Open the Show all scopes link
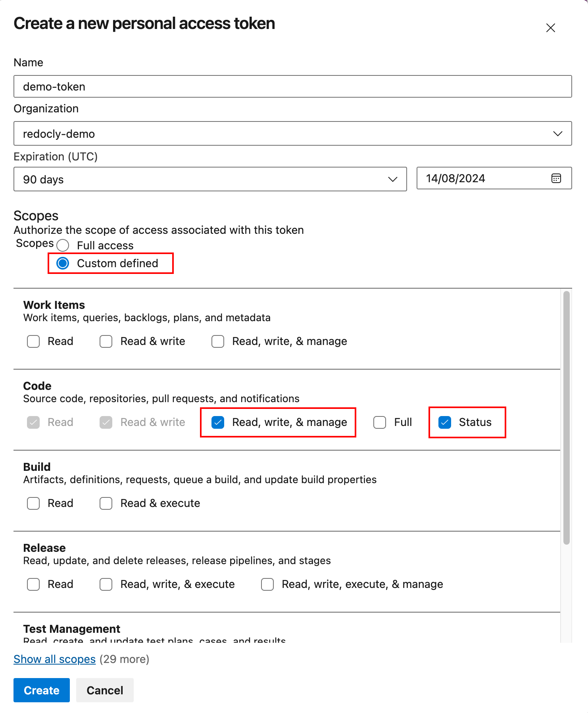Viewport: 588px width, 713px height. click(55, 659)
